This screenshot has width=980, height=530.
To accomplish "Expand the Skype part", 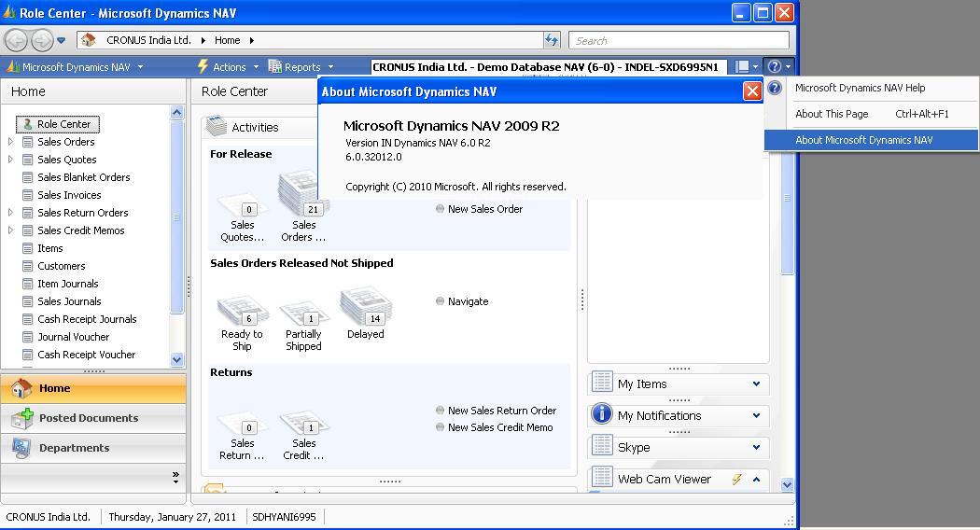I will [756, 448].
